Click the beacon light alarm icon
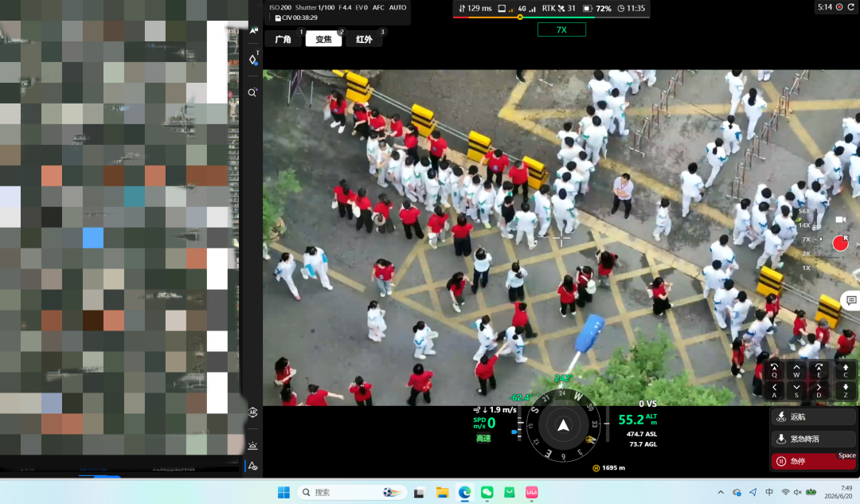The image size is (860, 504). coord(253,445)
